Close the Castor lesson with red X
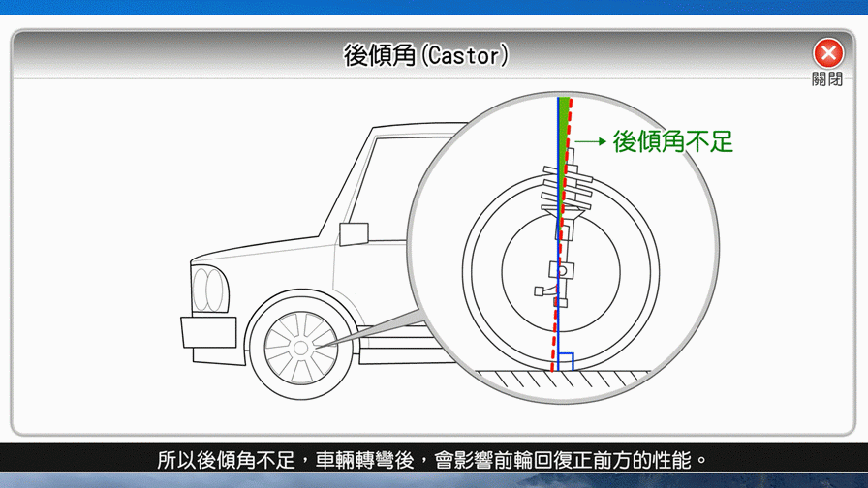This screenshot has height=488, width=868. click(827, 53)
